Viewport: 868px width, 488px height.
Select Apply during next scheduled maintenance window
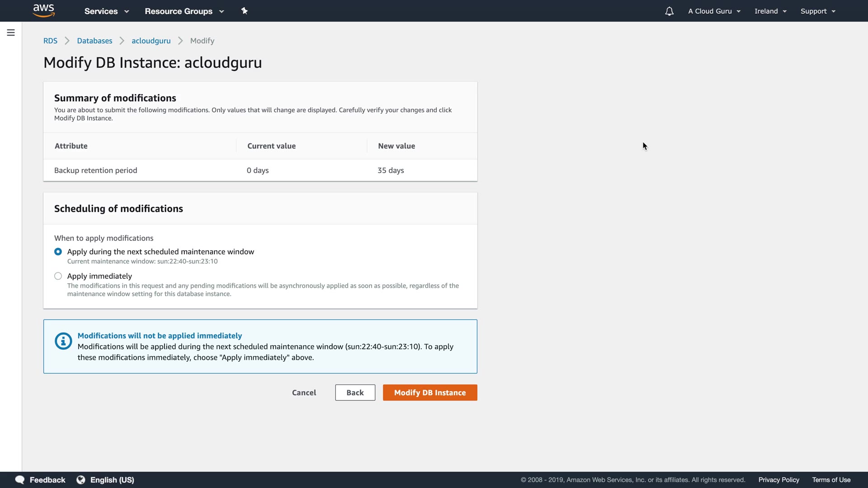pyautogui.click(x=58, y=252)
